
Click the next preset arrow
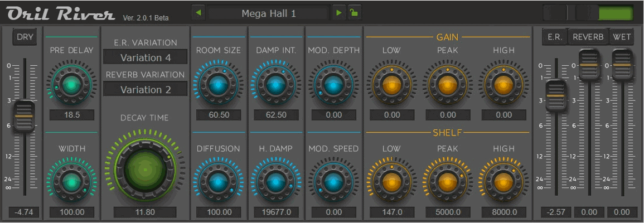pyautogui.click(x=339, y=13)
